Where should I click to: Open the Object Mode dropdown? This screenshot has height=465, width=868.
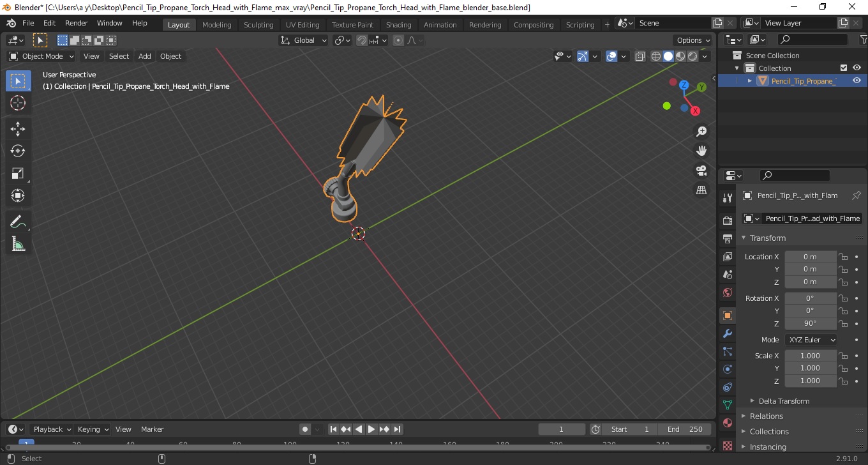tap(41, 56)
